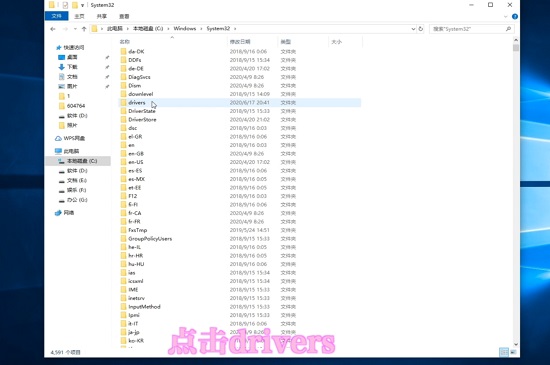Open the blue Help icon

coord(515,16)
